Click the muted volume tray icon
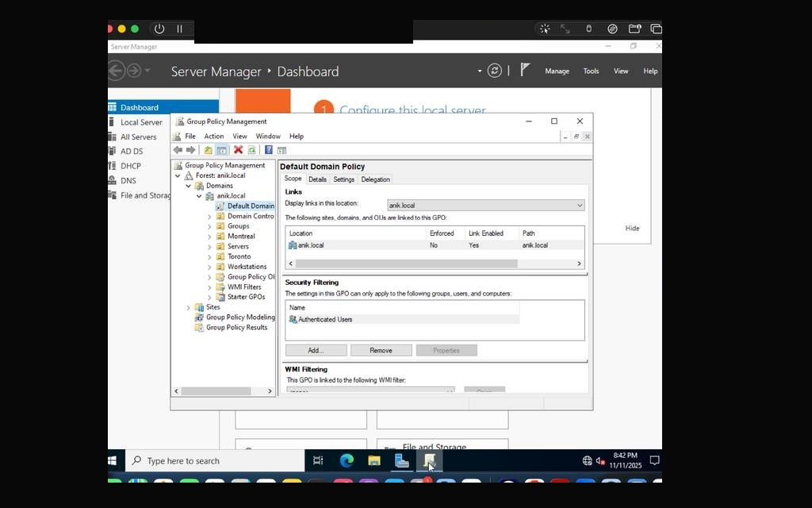This screenshot has height=508, width=812. tap(601, 460)
